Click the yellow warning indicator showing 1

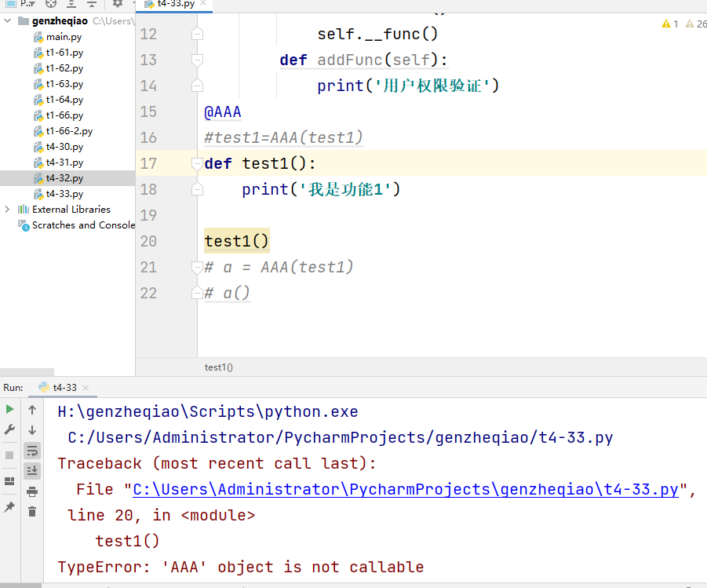670,24
